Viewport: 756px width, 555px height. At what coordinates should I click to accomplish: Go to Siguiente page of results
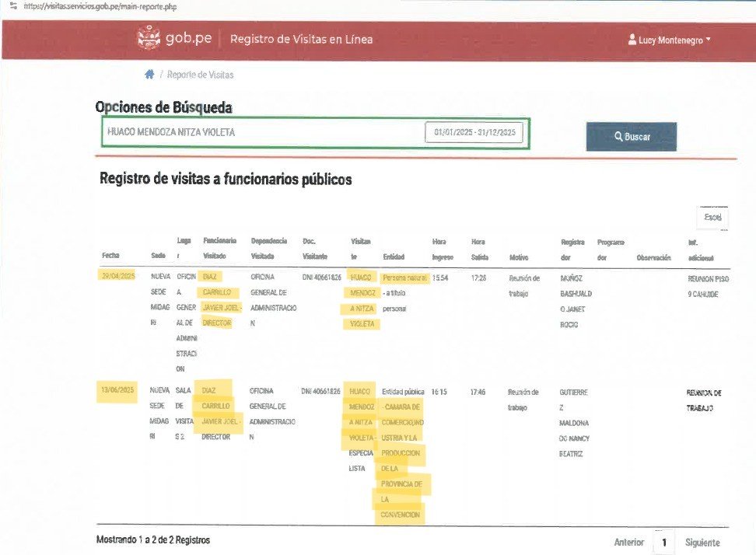702,543
